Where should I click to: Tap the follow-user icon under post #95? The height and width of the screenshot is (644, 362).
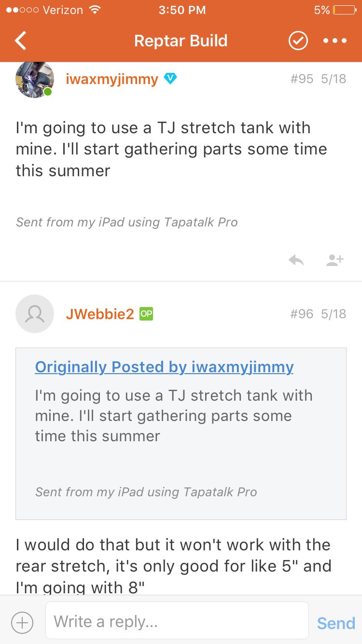tap(334, 260)
